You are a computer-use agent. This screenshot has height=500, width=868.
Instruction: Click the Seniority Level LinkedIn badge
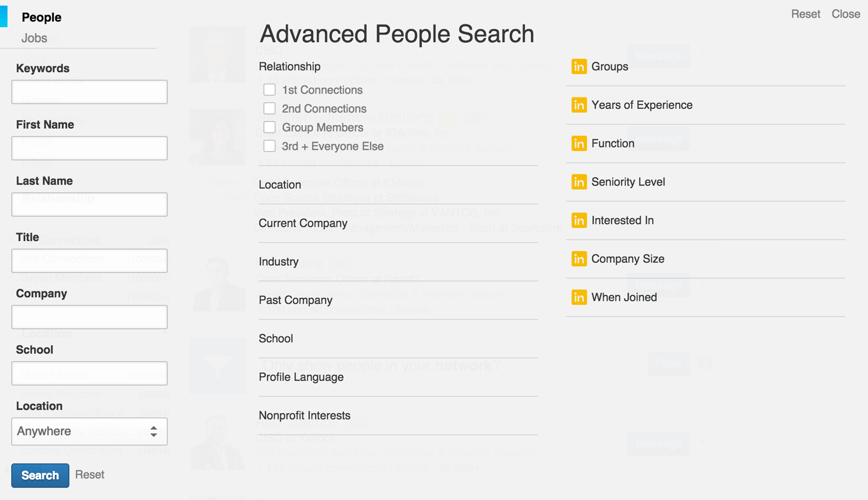click(580, 181)
